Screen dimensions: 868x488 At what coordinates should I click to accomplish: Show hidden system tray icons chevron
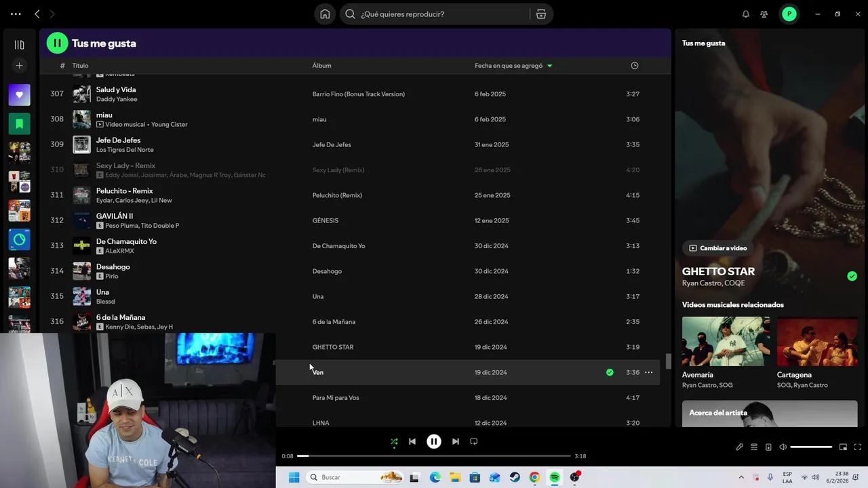(x=741, y=477)
